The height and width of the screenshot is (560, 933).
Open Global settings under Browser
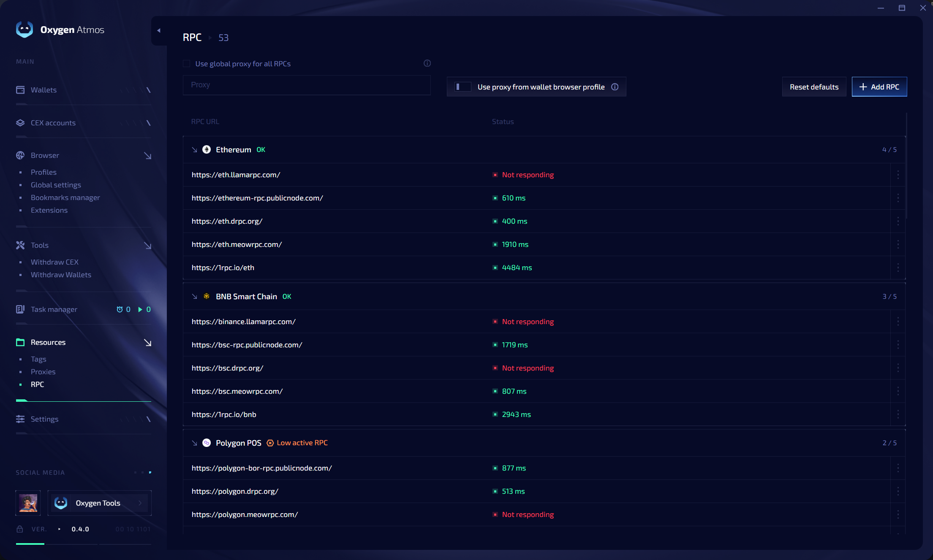pyautogui.click(x=56, y=185)
